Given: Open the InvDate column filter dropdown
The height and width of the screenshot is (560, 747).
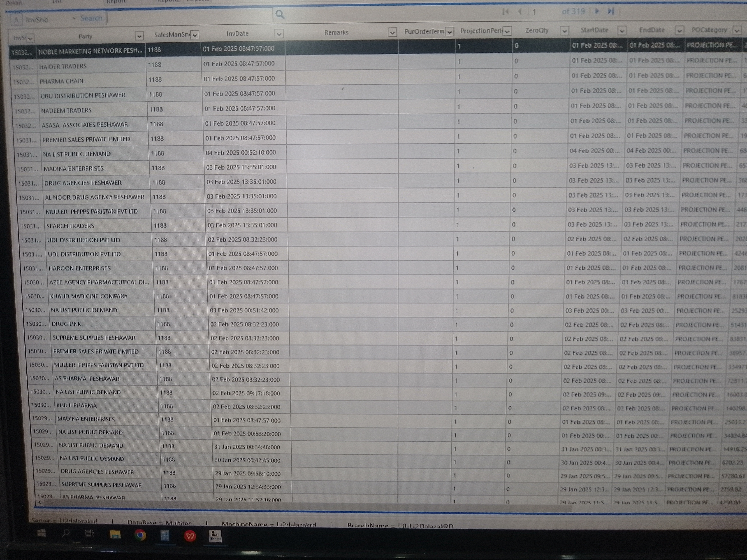Looking at the screenshot, I should [x=279, y=33].
